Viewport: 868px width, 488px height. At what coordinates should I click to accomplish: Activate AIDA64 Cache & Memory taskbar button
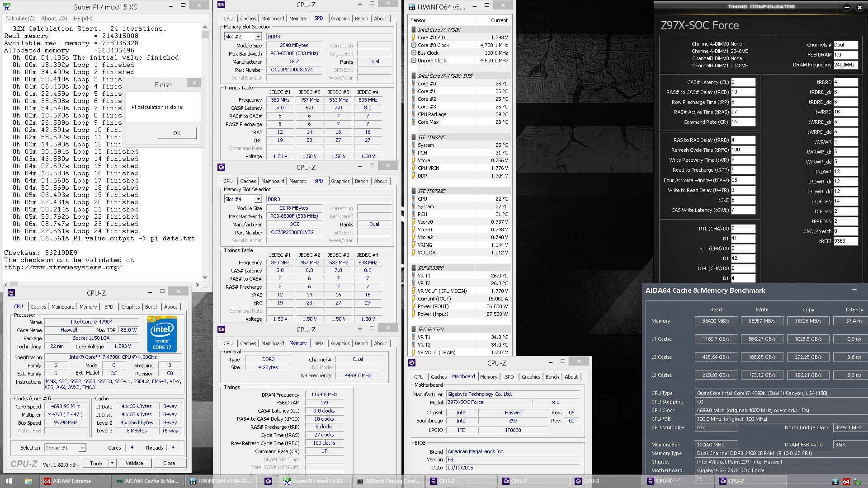[148, 481]
